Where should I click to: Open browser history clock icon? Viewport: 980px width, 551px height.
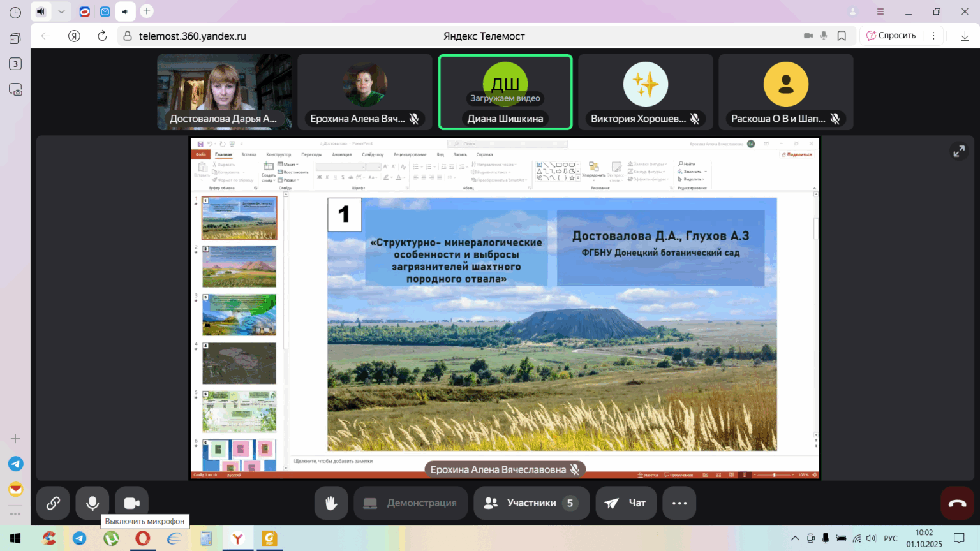click(x=15, y=13)
